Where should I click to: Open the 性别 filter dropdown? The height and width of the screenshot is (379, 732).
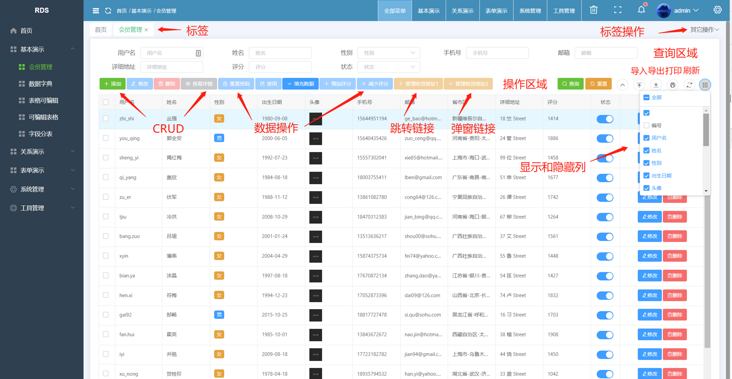point(388,53)
